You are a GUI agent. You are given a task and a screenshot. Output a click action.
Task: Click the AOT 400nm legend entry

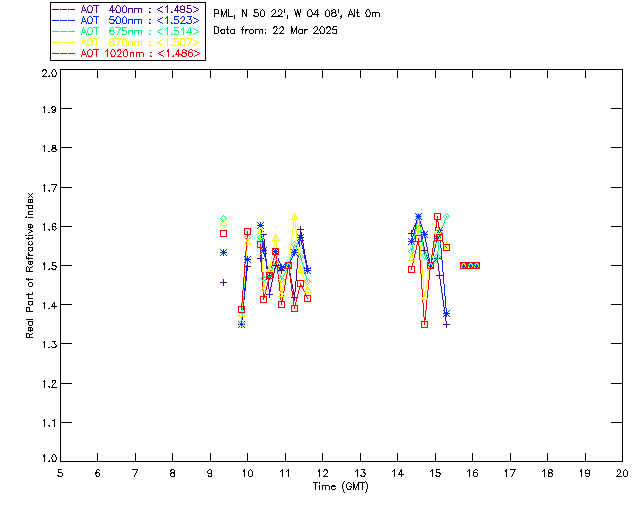[x=127, y=9]
